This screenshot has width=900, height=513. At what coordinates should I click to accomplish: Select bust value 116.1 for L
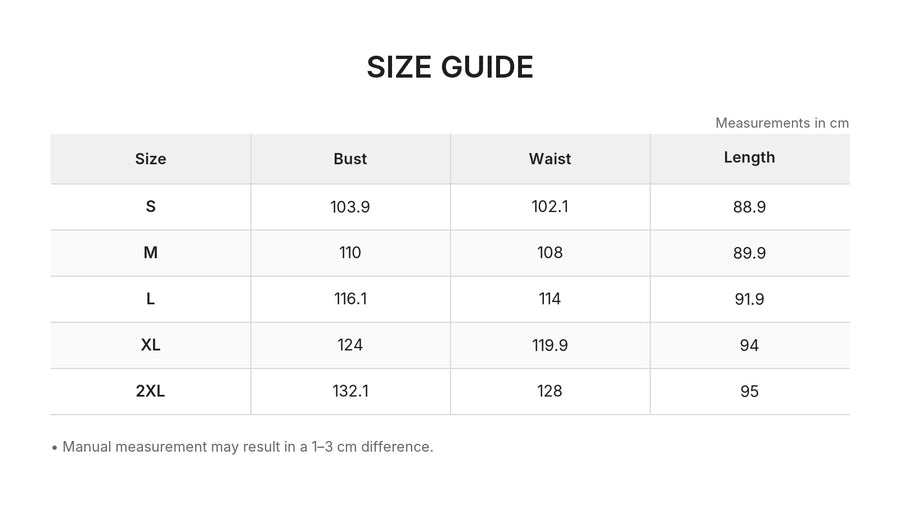click(350, 299)
